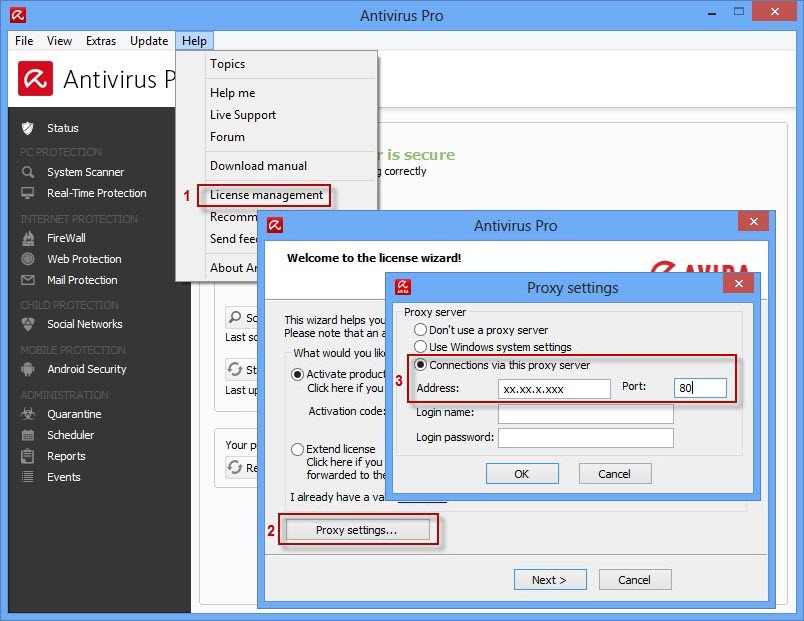
Task: Open Status in the sidebar
Action: 63,128
